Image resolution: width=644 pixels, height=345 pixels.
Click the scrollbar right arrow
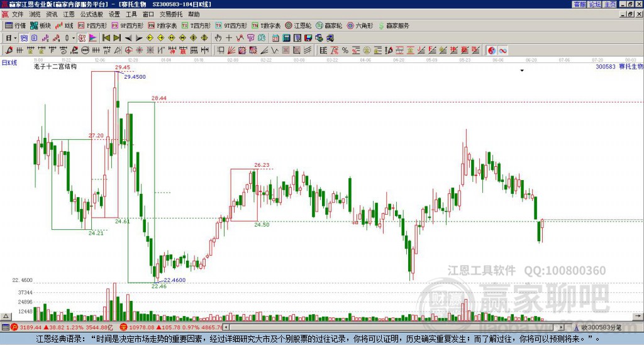(x=562, y=327)
